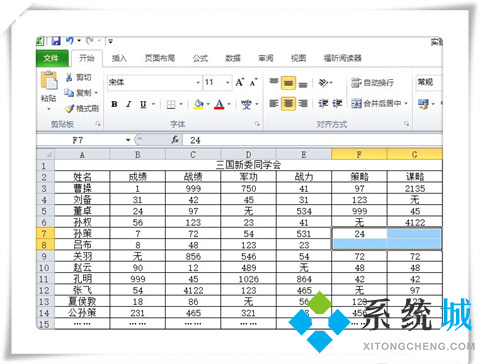This screenshot has width=480, height=364.
Task: Open alignment group dialog launcher
Action: tap(406, 124)
